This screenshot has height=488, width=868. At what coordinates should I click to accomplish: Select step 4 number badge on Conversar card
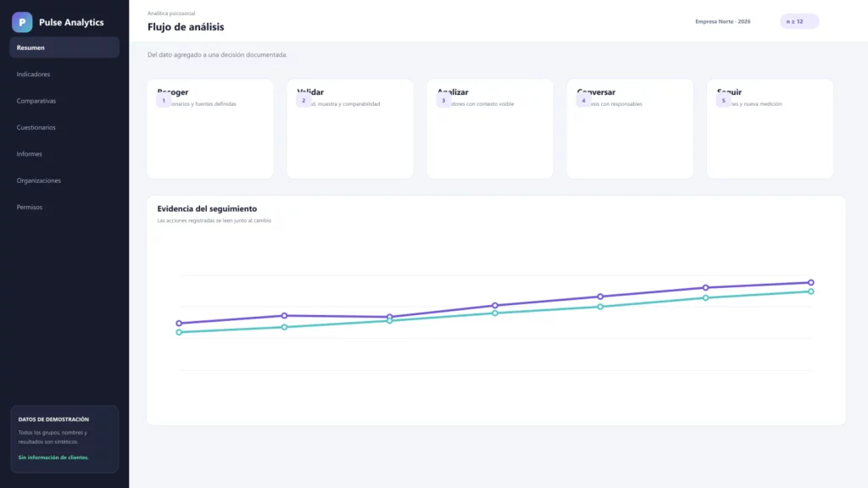coord(583,100)
